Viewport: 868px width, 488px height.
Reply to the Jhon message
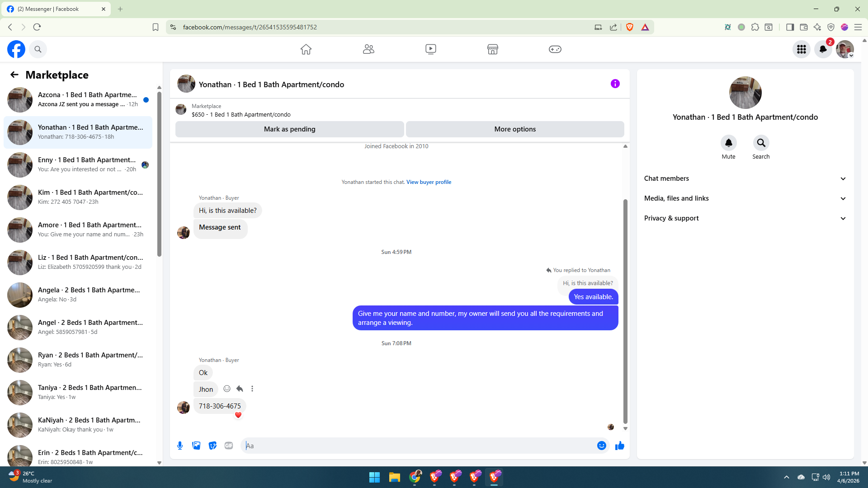(x=240, y=389)
